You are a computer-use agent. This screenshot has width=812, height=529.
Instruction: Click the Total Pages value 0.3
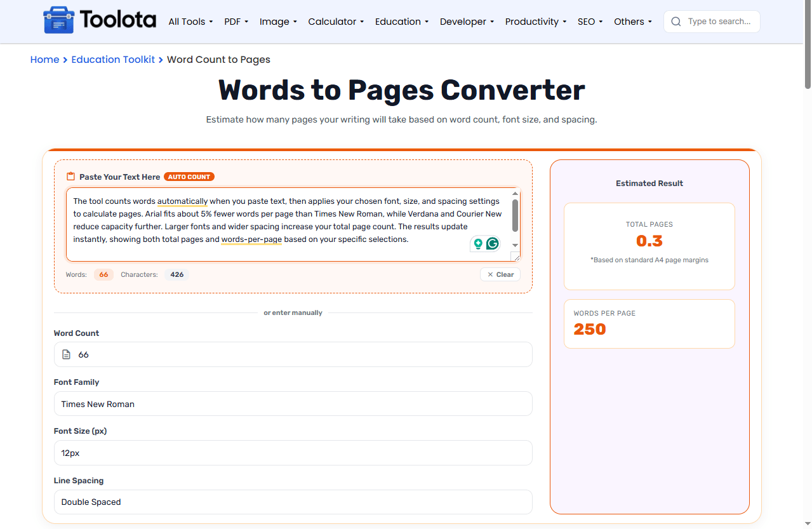coord(649,241)
